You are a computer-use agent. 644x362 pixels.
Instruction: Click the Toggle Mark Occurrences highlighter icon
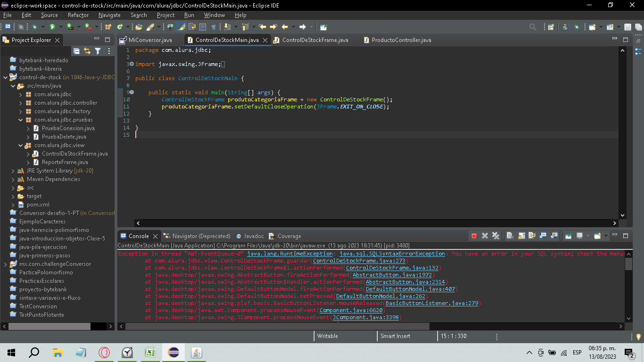coord(181,27)
